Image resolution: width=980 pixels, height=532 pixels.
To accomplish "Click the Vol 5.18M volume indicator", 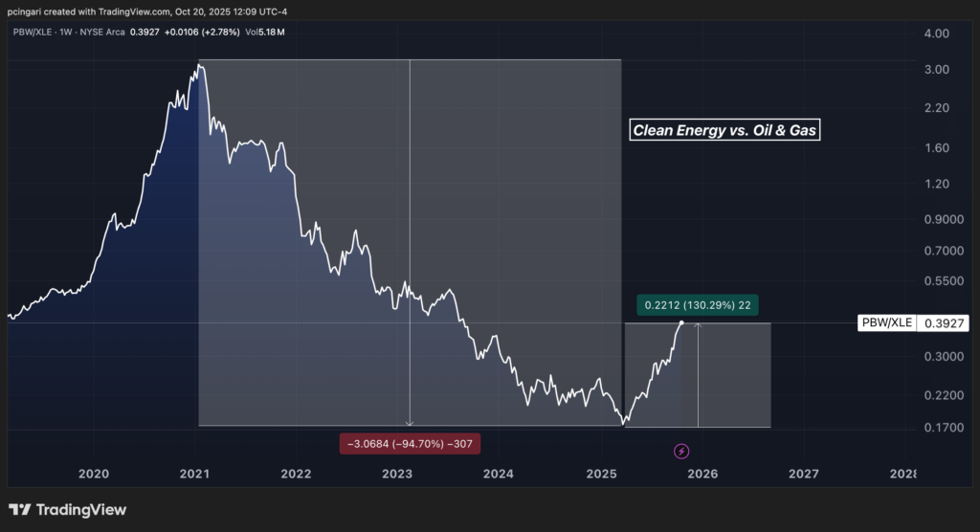I will pyautogui.click(x=267, y=33).
